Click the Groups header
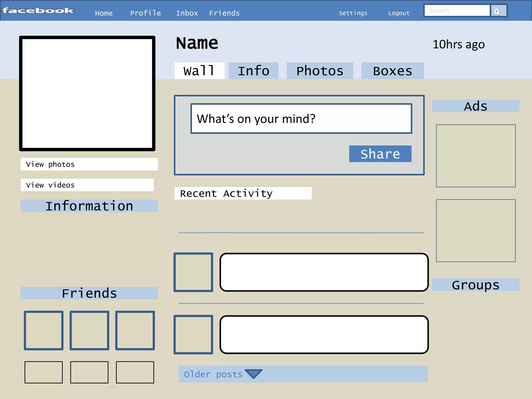 point(476,285)
